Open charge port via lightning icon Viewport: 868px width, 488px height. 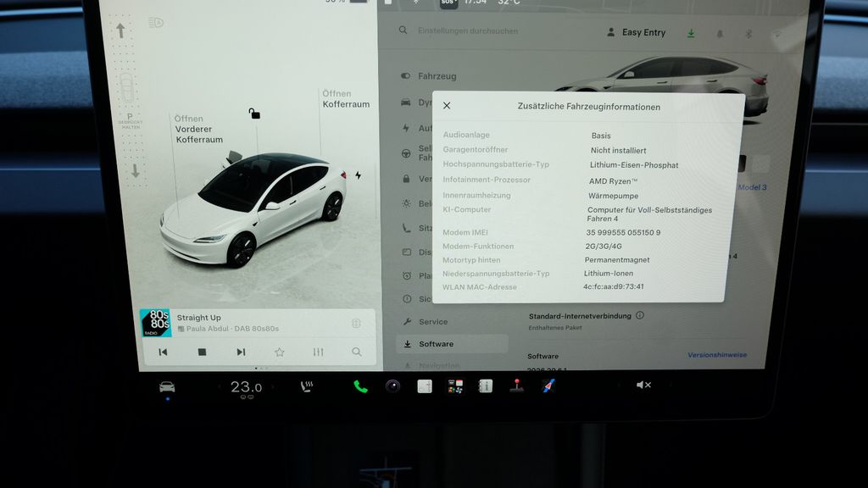tap(359, 175)
